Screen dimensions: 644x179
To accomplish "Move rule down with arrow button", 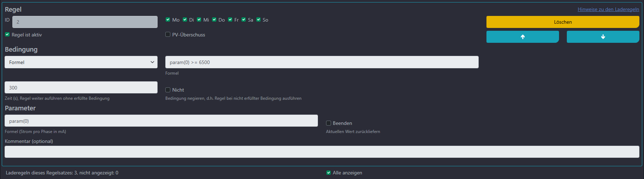I will [x=603, y=37].
